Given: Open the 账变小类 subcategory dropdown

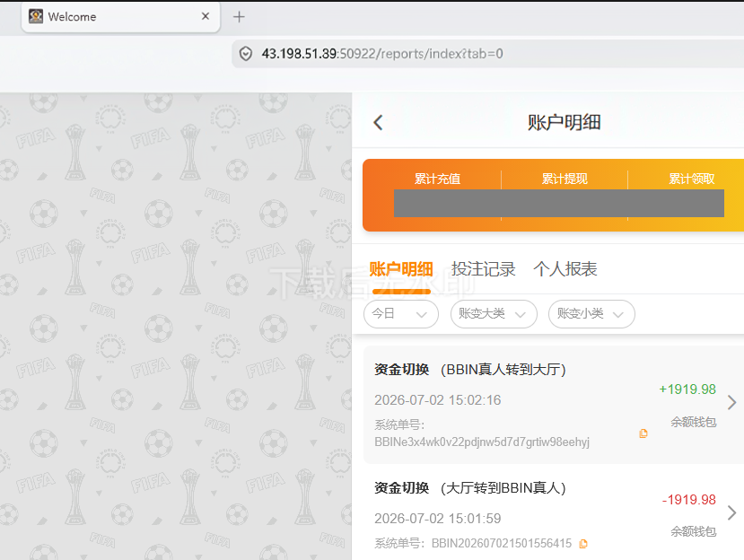Looking at the screenshot, I should 591,314.
